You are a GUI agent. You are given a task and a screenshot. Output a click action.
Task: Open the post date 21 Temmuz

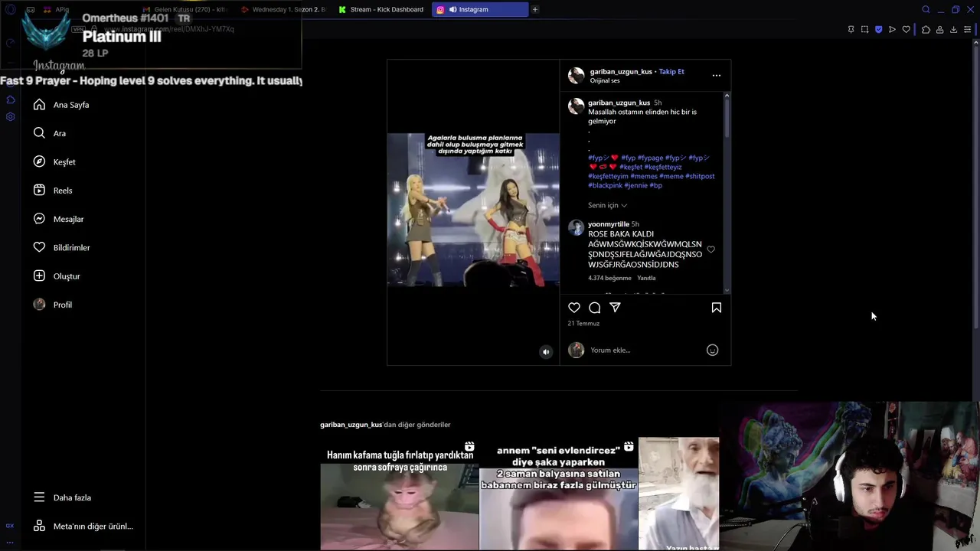click(x=583, y=324)
